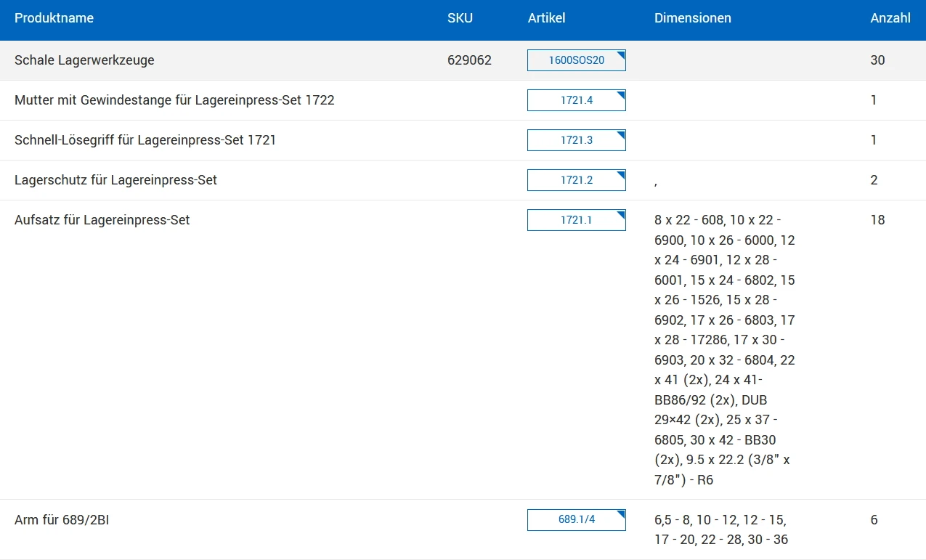
Task: Click SKU number 629062
Action: click(469, 60)
